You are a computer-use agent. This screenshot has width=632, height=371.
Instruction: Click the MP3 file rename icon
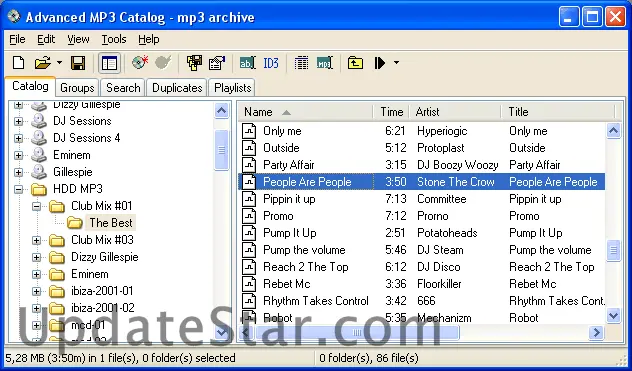pyautogui.click(x=324, y=63)
